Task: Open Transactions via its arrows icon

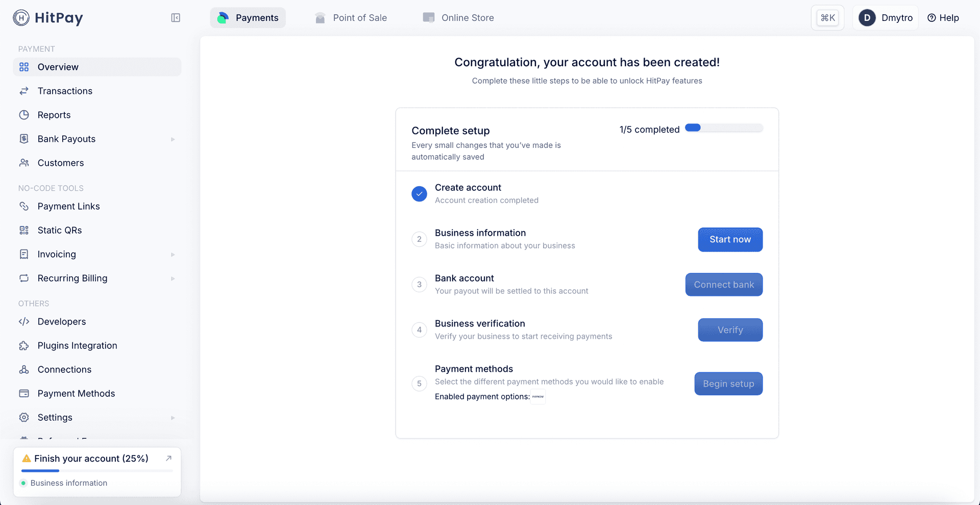Action: coord(24,91)
